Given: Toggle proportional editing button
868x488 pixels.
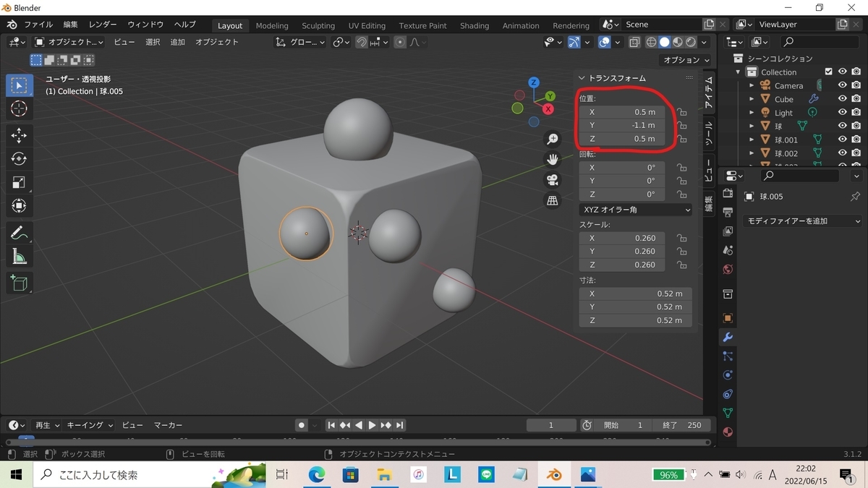Looking at the screenshot, I should [400, 42].
